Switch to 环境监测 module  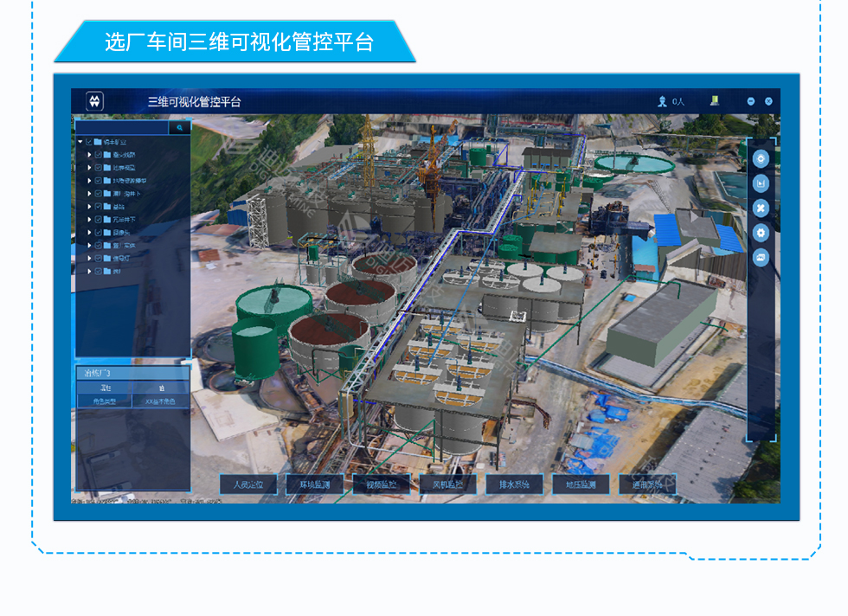[x=314, y=484]
